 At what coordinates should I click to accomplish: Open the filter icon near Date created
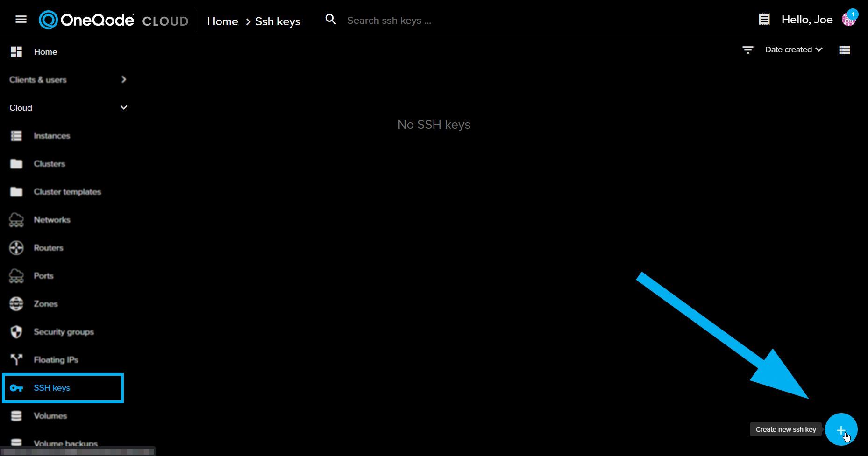[747, 49]
